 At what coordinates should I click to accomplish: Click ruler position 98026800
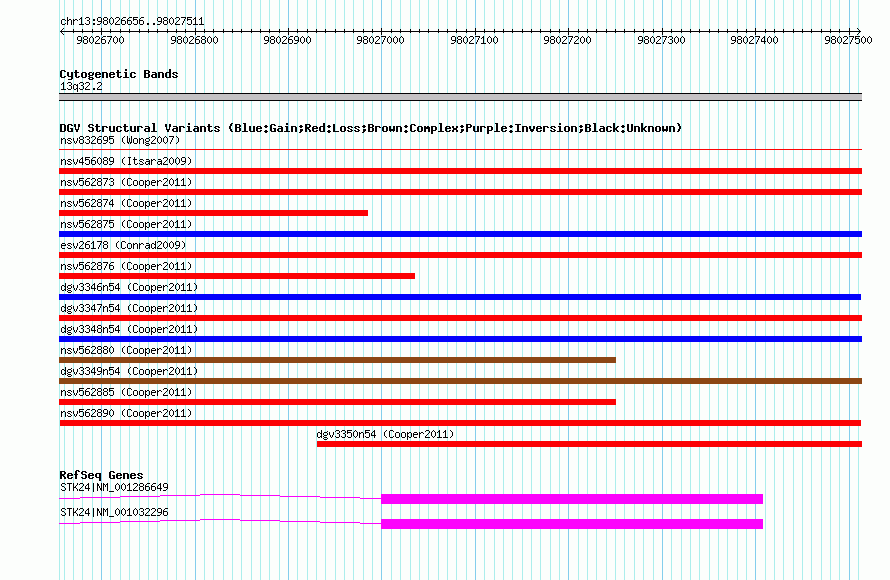pyautogui.click(x=194, y=40)
